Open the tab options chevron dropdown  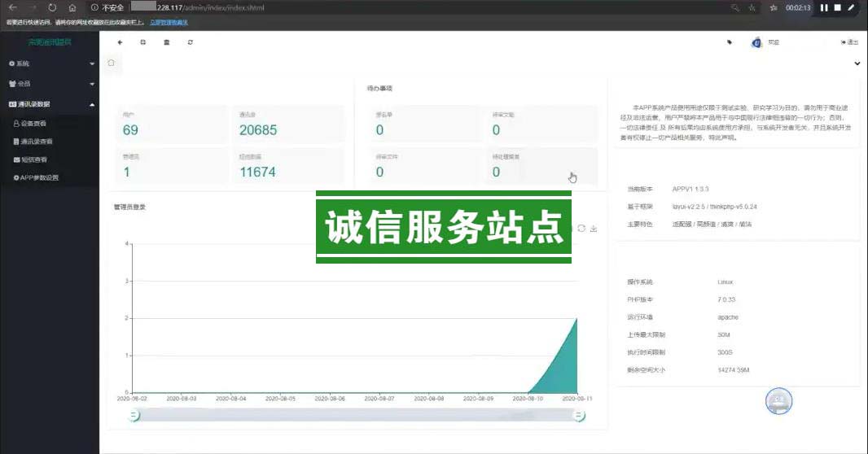coord(857,63)
